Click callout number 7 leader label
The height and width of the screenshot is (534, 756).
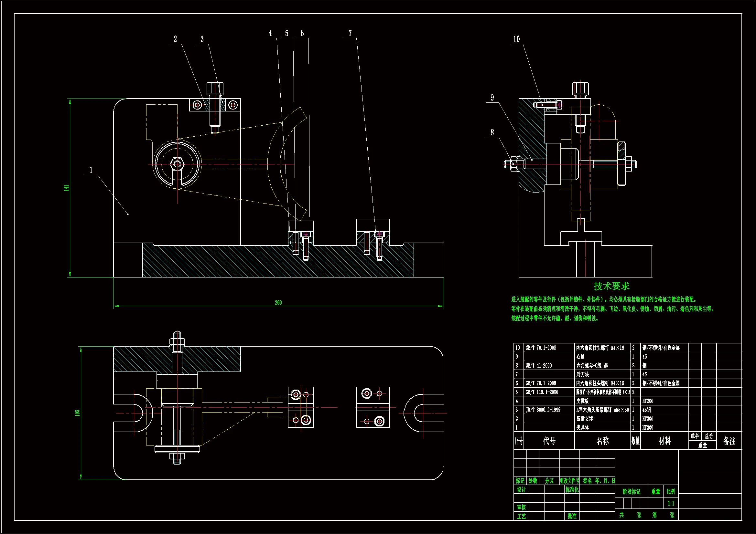pyautogui.click(x=350, y=33)
